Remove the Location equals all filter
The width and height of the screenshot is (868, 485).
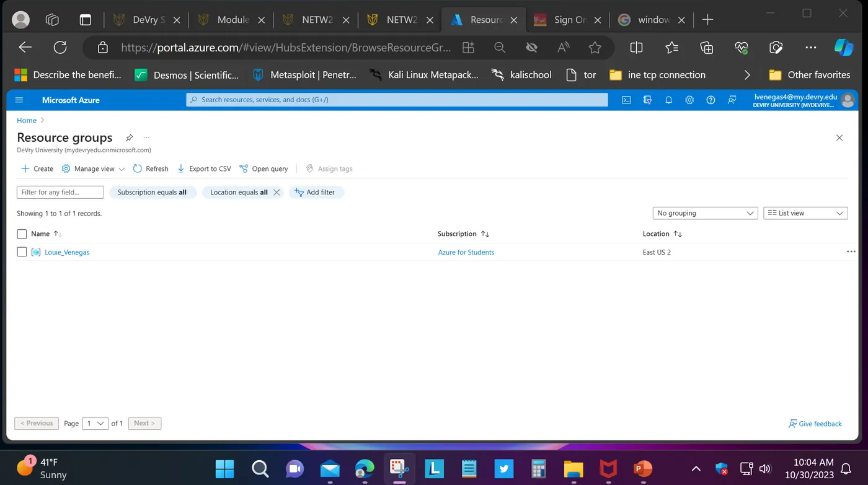pyautogui.click(x=277, y=192)
